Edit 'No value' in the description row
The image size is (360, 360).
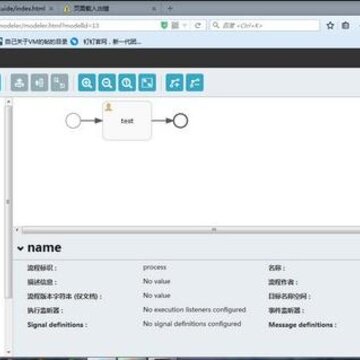[157, 281]
